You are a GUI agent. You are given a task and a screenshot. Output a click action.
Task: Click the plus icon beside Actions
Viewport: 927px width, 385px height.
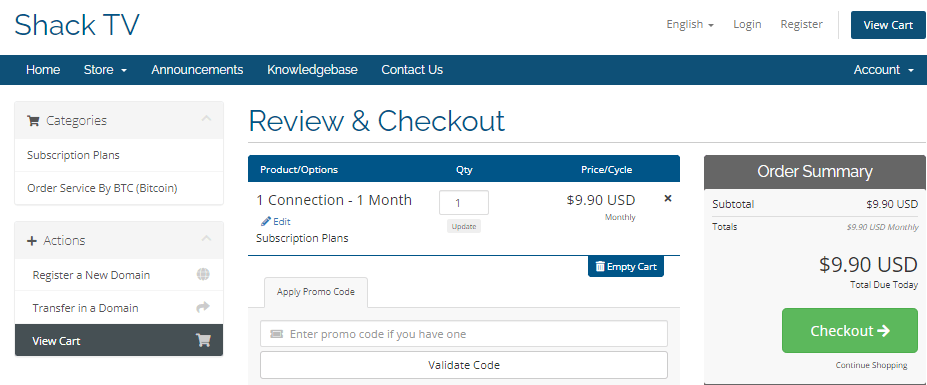click(x=32, y=241)
